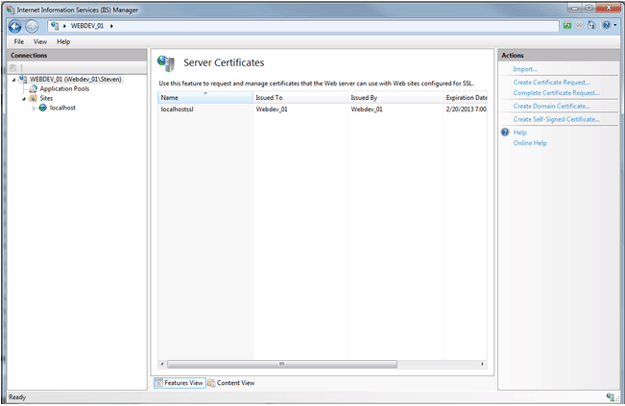Click the Back navigation arrow button

click(15, 26)
